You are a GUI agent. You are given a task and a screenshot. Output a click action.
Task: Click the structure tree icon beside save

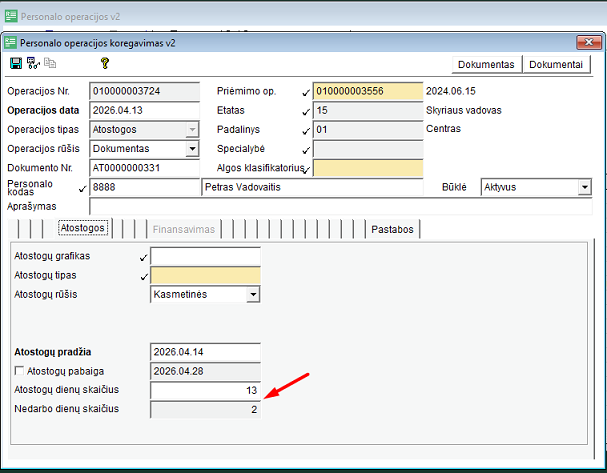click(x=32, y=63)
